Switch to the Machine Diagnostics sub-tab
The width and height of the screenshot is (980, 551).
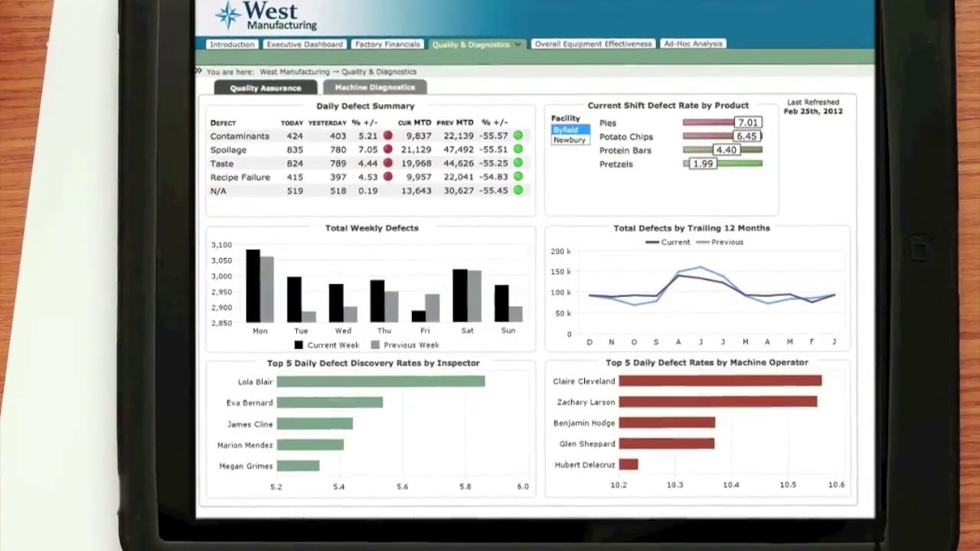point(374,87)
